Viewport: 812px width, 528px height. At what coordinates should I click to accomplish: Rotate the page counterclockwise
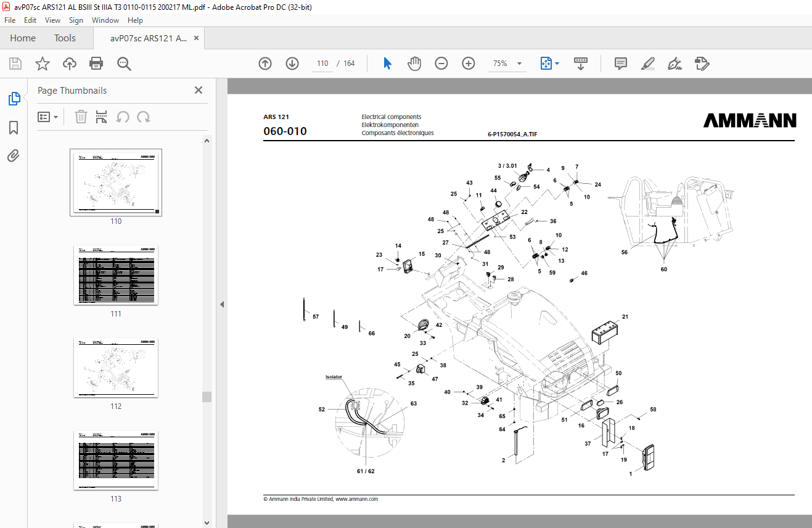tap(123, 117)
